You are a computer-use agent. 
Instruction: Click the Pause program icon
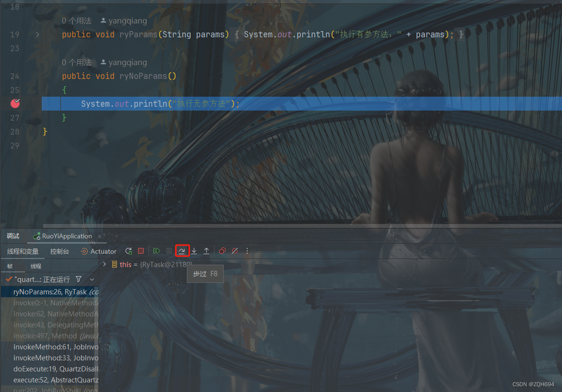(x=169, y=251)
